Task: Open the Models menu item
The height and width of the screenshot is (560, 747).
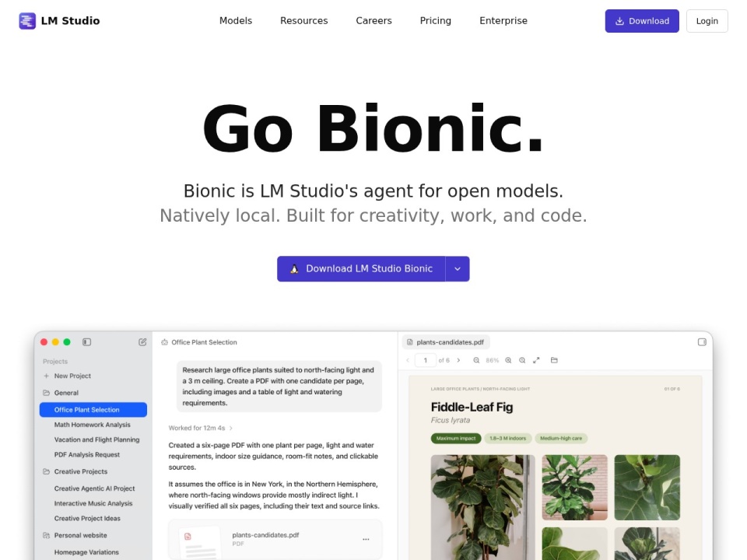Action: 235,21
